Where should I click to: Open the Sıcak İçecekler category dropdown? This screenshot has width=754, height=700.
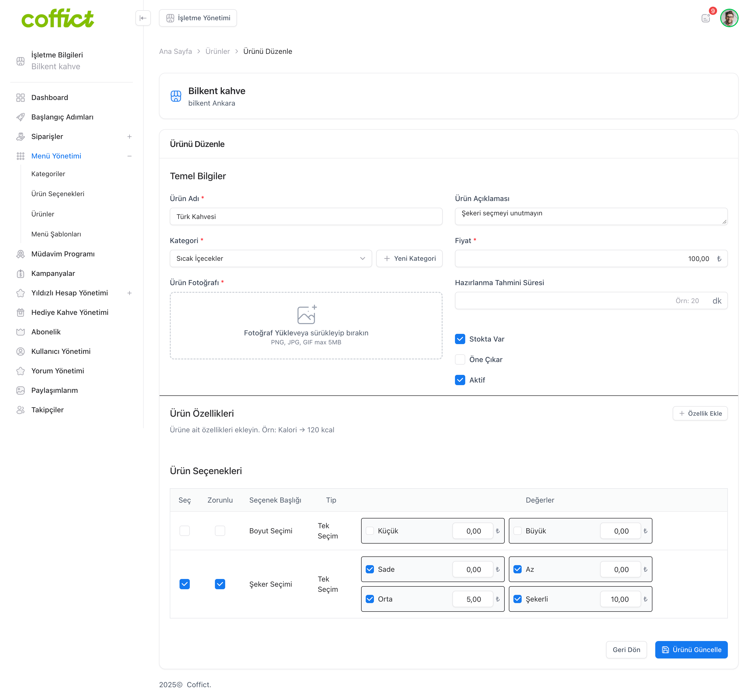(271, 258)
